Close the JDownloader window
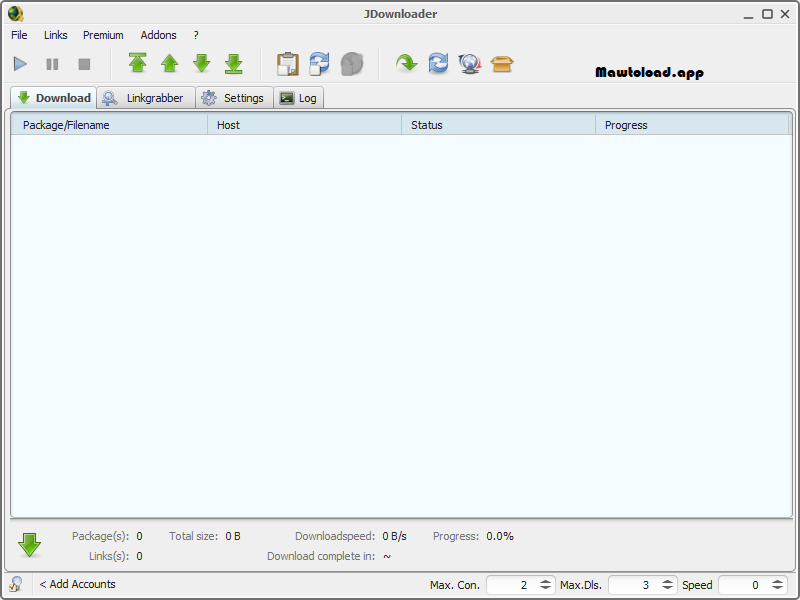 [x=785, y=14]
